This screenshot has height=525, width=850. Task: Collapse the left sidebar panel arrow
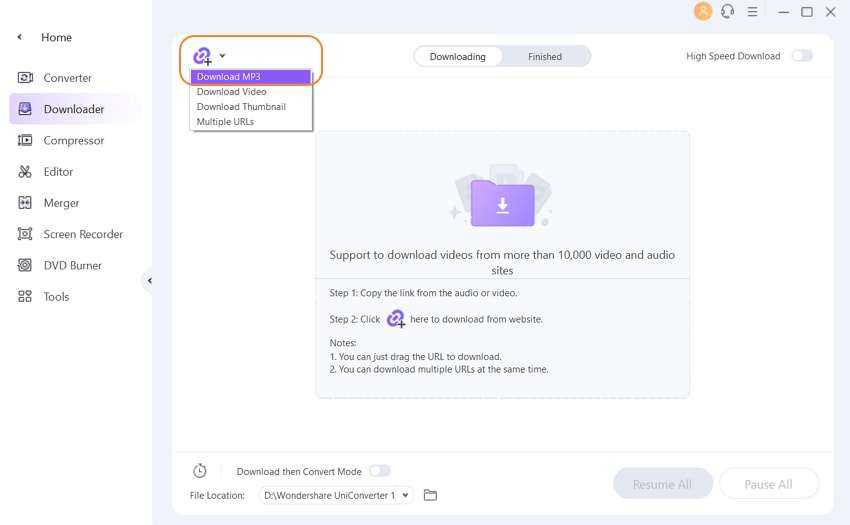coord(150,281)
